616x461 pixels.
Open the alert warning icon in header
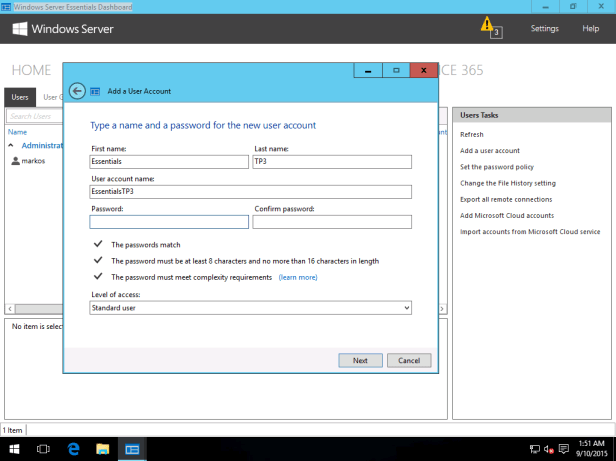coord(487,24)
